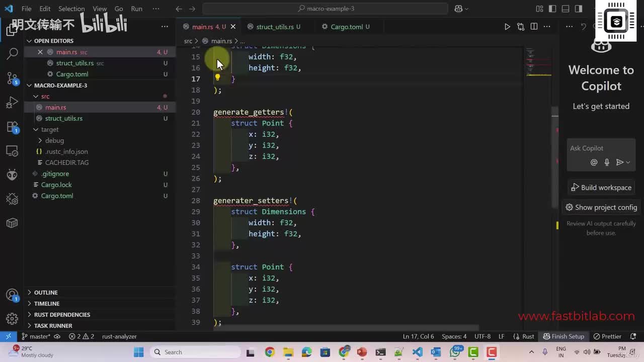
Task: Open the Extensions view icon
Action: pos(12,127)
